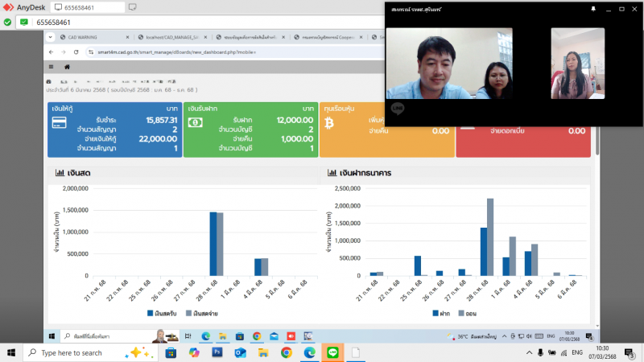Toggle ถอน series in bank chart legend
Image resolution: width=644 pixels, height=362 pixels.
pos(468,314)
